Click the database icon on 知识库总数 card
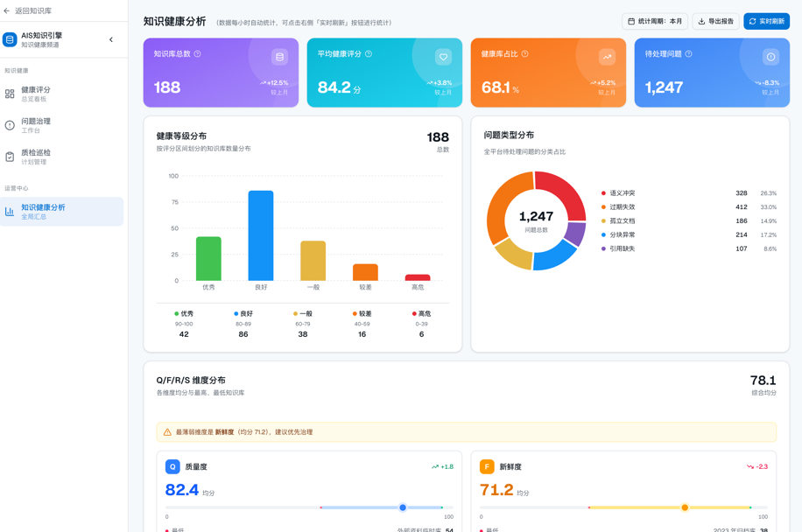This screenshot has width=802, height=532. coord(279,57)
